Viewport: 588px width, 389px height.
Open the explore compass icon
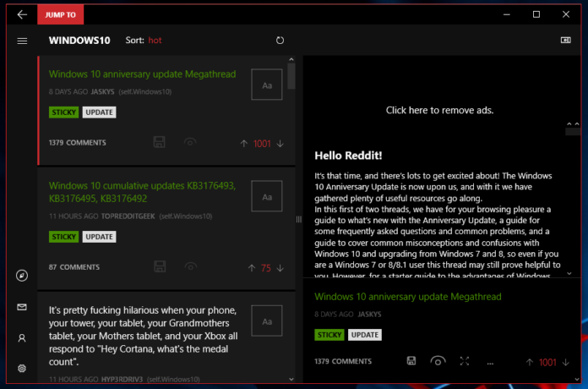click(22, 276)
